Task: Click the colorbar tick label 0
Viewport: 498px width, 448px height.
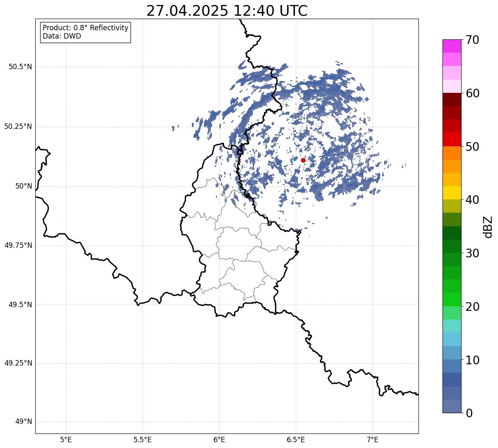Action: 469,413
